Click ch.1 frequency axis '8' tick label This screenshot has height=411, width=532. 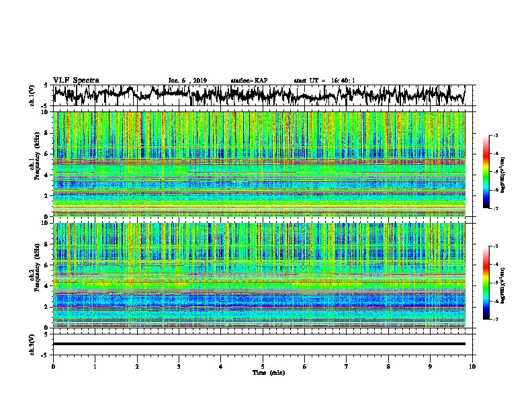[x=47, y=133]
